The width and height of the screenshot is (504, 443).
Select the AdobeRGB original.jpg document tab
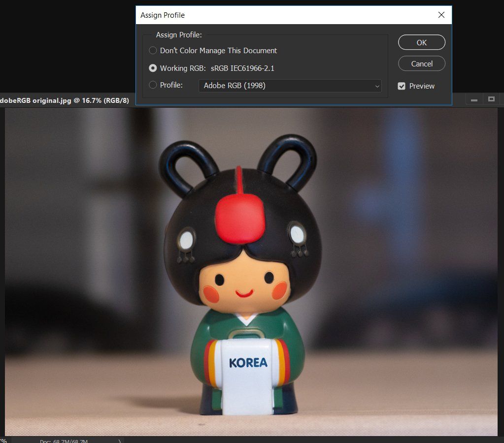pyautogui.click(x=64, y=100)
